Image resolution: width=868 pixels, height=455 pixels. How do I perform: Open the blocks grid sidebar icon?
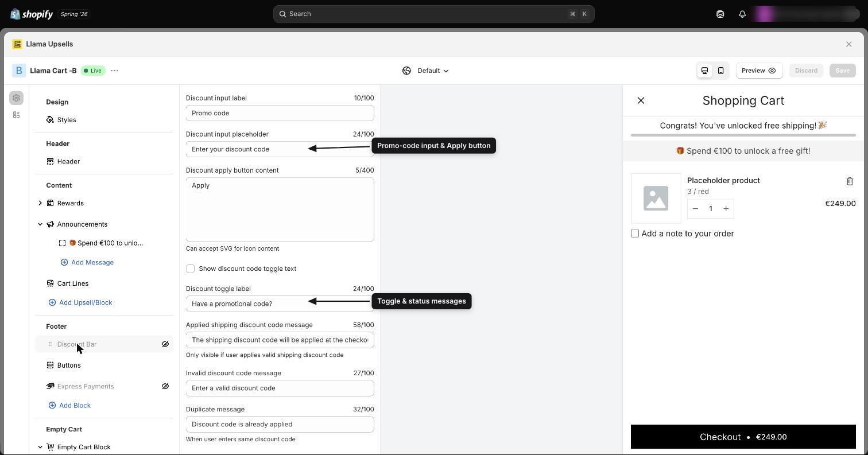[16, 115]
